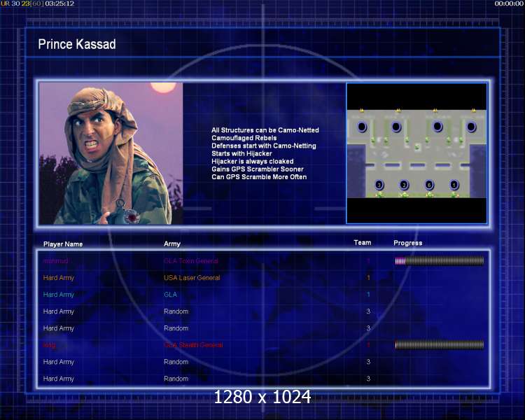
Task: Click the numbered start marker between markers 2 and 1
Action: tap(429, 185)
